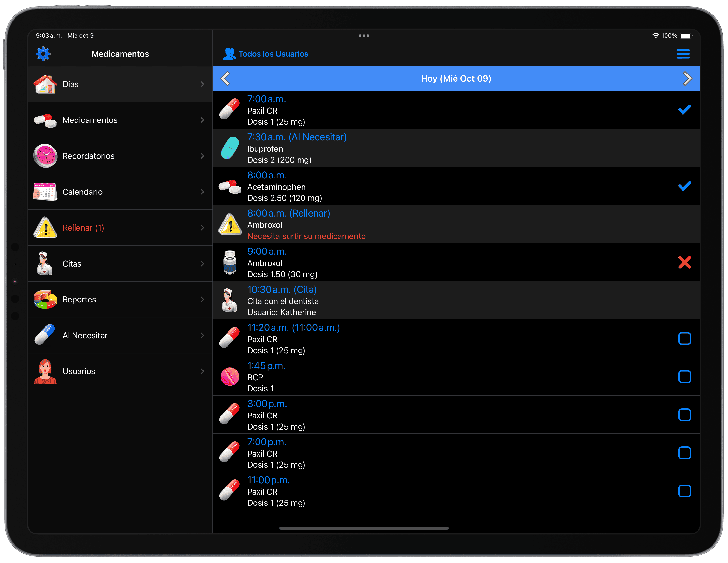The image size is (728, 563).
Task: Click the battery indicator in status bar
Action: [x=686, y=36]
